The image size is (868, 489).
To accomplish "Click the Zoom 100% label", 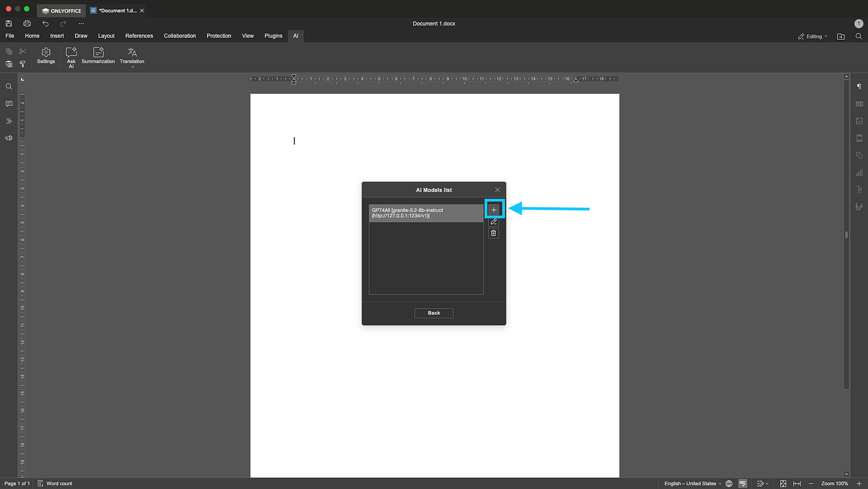I will point(835,483).
